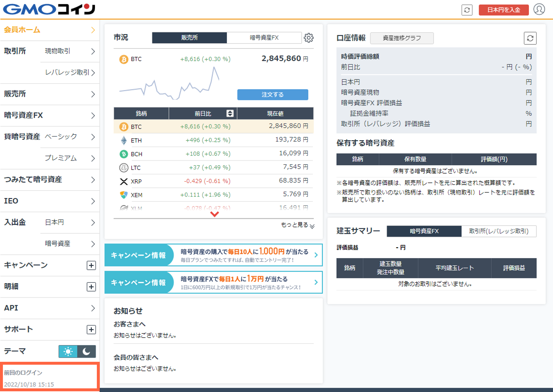
Task: Sort by the 前日比 sort icon
Action: click(x=230, y=114)
